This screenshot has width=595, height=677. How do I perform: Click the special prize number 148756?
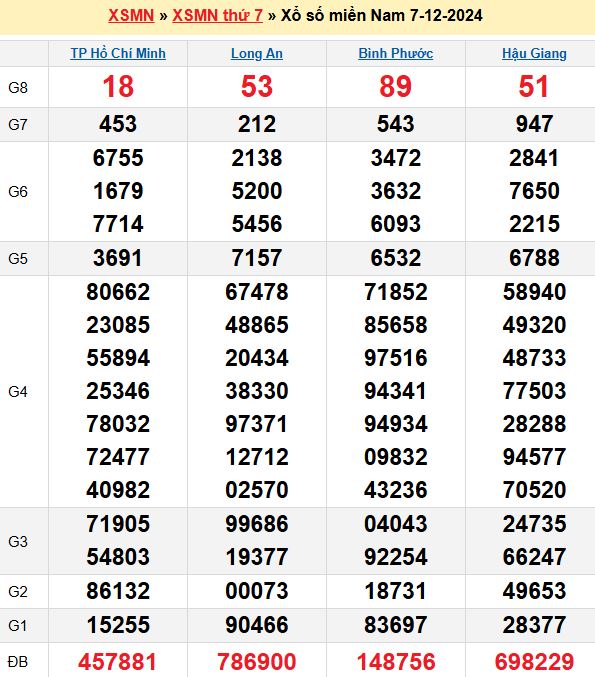(396, 662)
